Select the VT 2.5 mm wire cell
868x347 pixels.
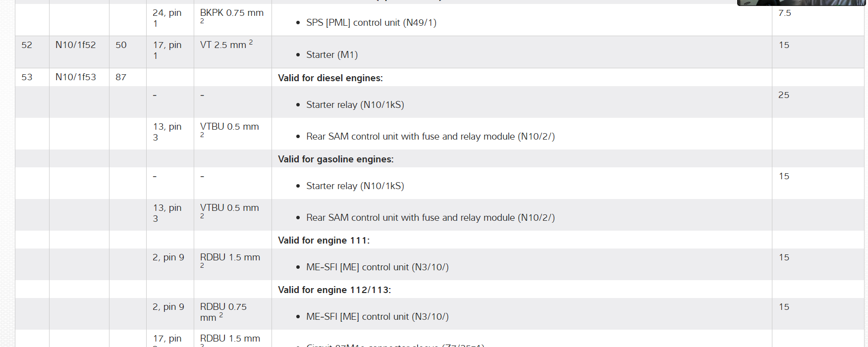pos(226,45)
